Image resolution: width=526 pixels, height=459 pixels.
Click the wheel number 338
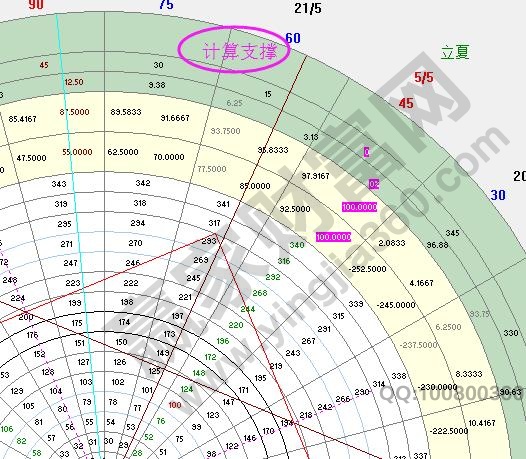point(399,376)
